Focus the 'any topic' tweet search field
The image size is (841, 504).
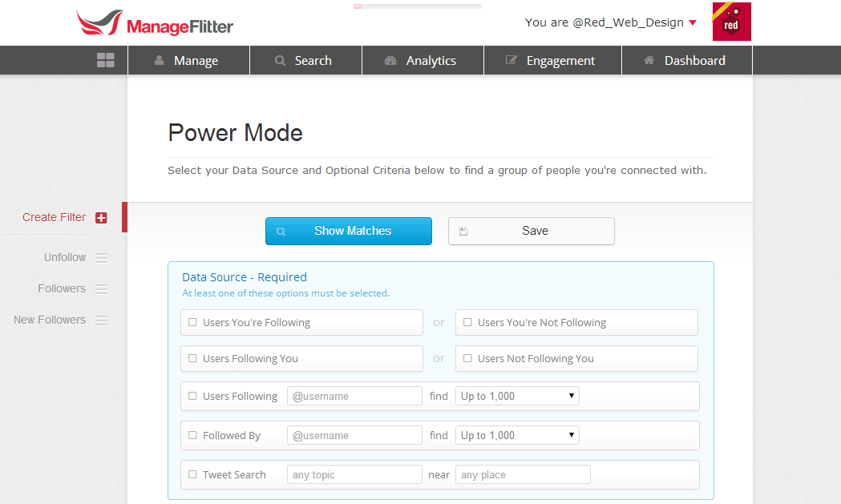pyautogui.click(x=354, y=474)
